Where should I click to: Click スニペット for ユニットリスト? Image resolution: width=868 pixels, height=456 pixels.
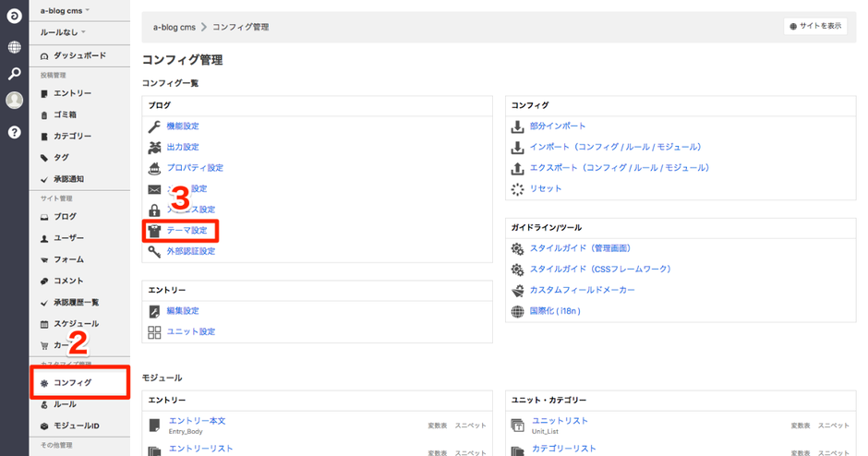(834, 426)
